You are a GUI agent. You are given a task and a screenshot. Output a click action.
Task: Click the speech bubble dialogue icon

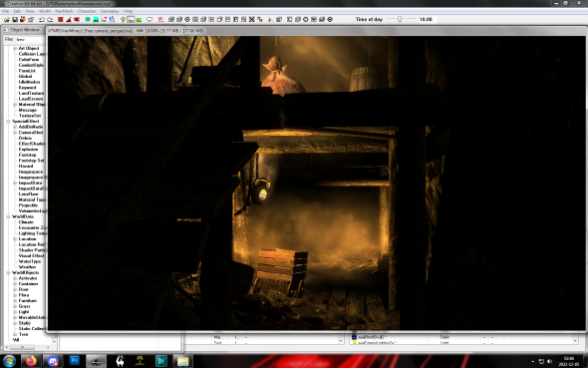(149, 19)
